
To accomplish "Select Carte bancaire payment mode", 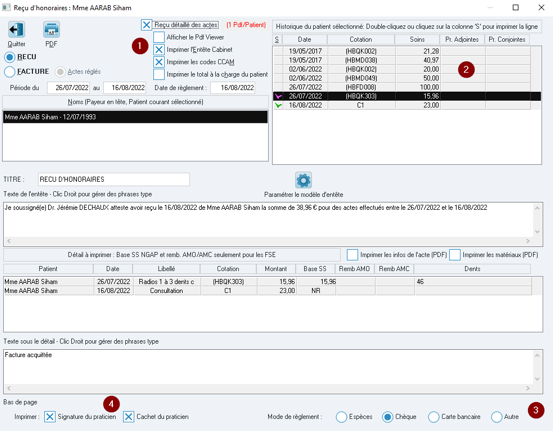I will [433, 417].
